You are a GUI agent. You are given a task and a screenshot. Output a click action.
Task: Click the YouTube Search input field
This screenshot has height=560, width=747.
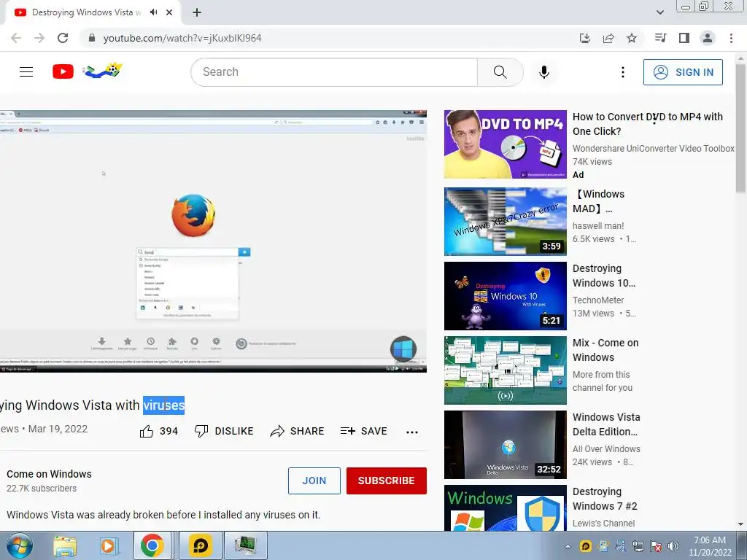(334, 72)
